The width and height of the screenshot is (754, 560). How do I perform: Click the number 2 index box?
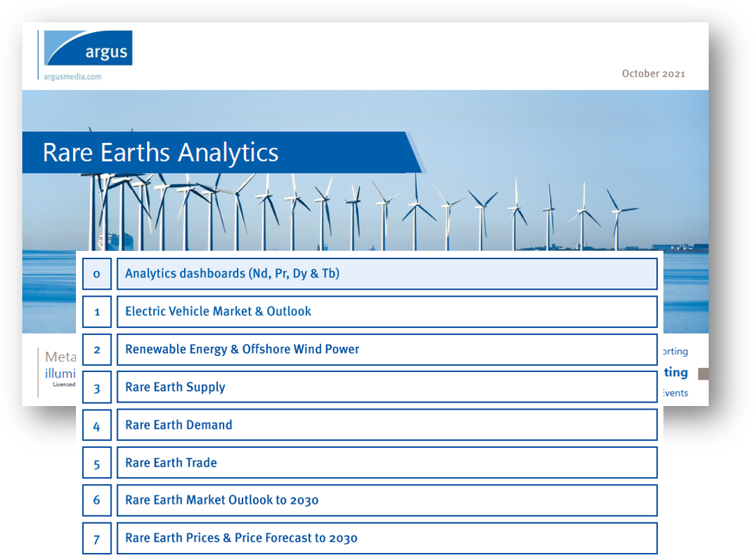point(96,350)
